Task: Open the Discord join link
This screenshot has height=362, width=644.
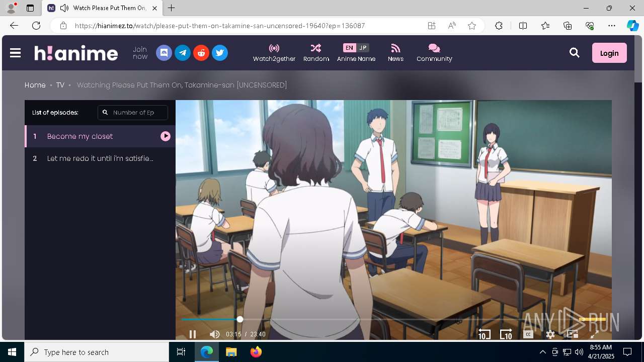Action: click(x=164, y=53)
